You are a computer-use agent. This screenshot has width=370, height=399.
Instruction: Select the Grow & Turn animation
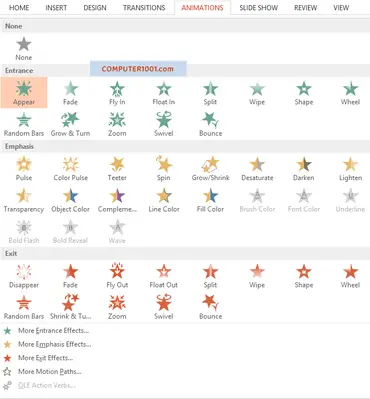pos(70,125)
